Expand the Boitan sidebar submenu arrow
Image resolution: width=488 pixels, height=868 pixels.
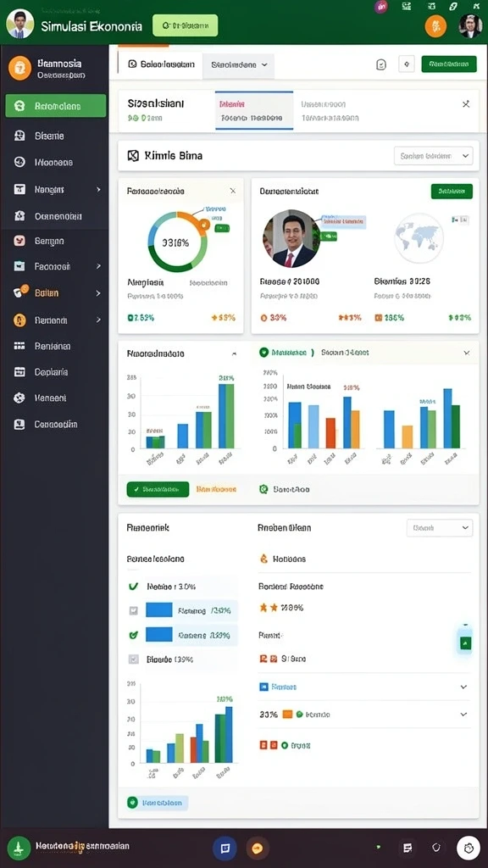(x=98, y=292)
